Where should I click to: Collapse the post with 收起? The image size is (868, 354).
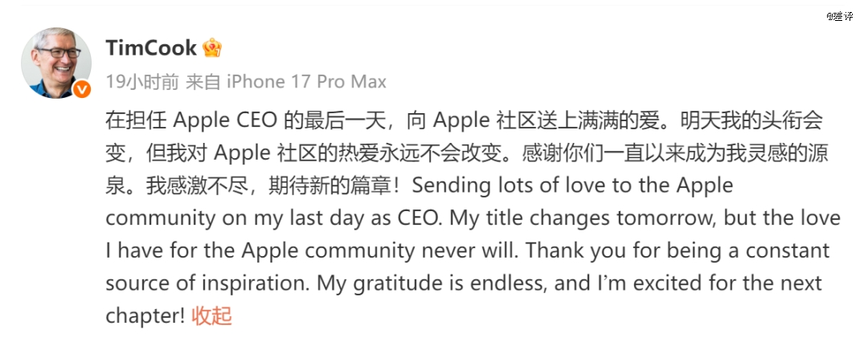tap(211, 315)
